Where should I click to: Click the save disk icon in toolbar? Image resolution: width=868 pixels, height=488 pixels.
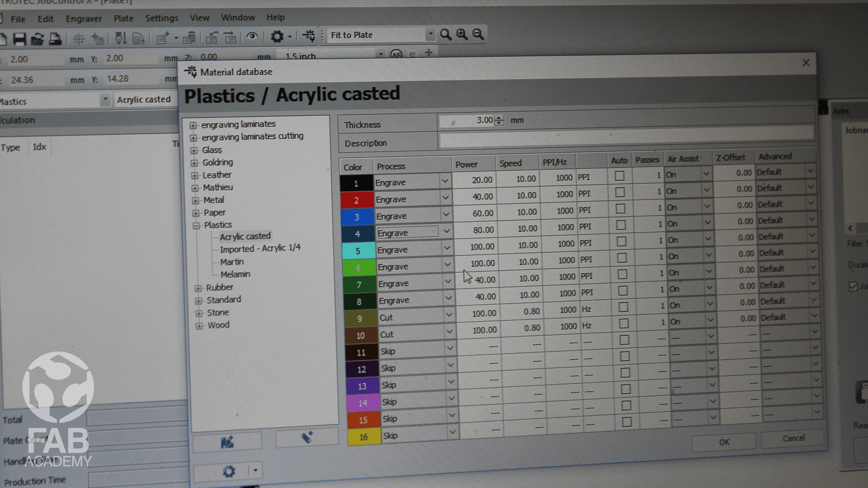(19, 39)
